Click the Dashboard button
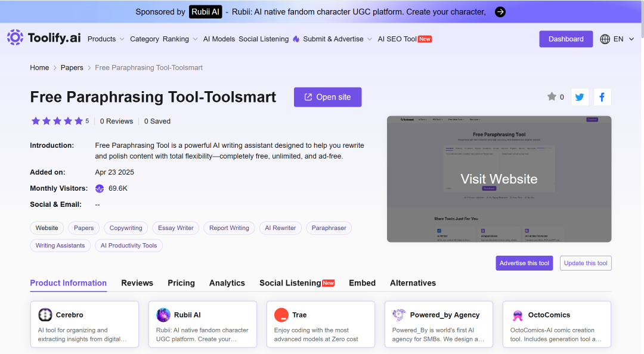The image size is (644, 354). 566,39
